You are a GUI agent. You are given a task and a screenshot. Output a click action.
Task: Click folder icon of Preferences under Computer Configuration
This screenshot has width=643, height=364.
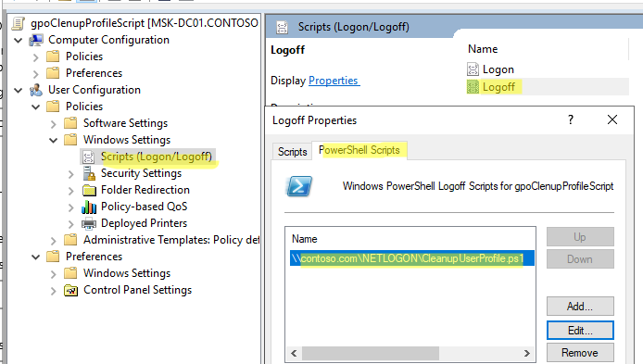(x=53, y=73)
